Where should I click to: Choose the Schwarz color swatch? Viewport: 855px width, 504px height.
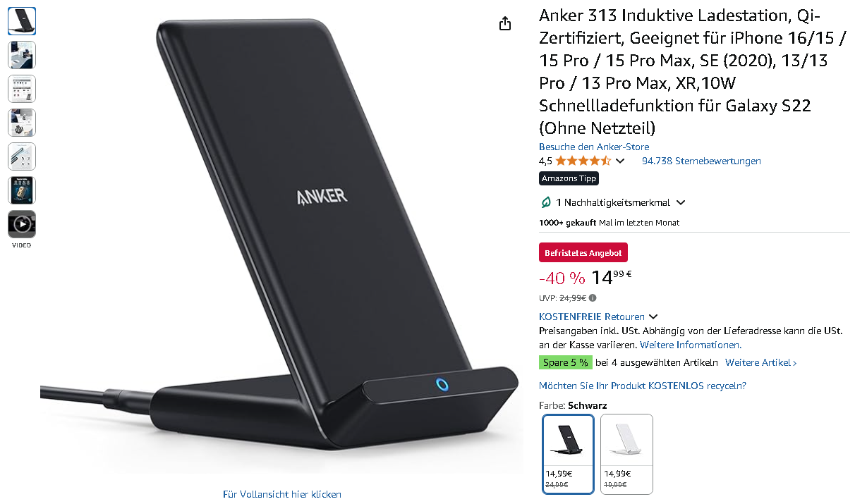tap(568, 454)
